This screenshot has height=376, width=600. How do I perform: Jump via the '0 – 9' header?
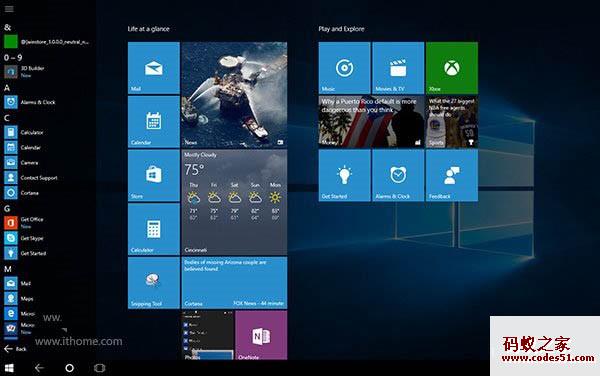coord(13,57)
